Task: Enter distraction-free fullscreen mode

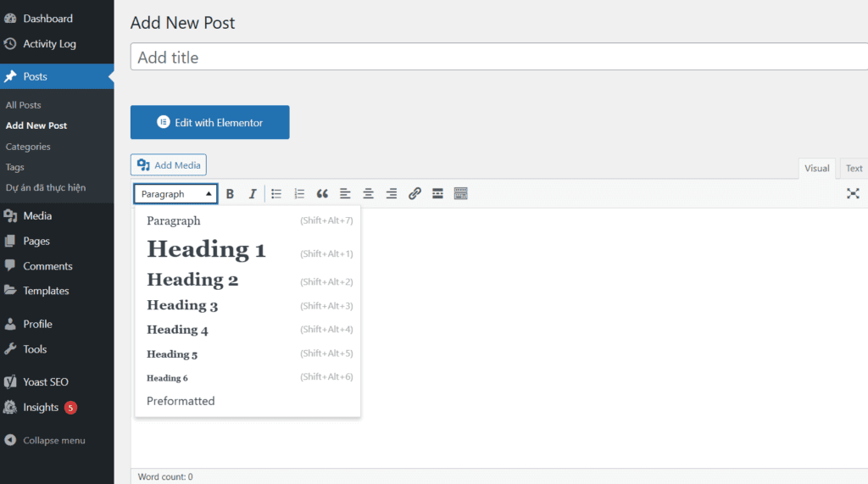Action: [853, 193]
